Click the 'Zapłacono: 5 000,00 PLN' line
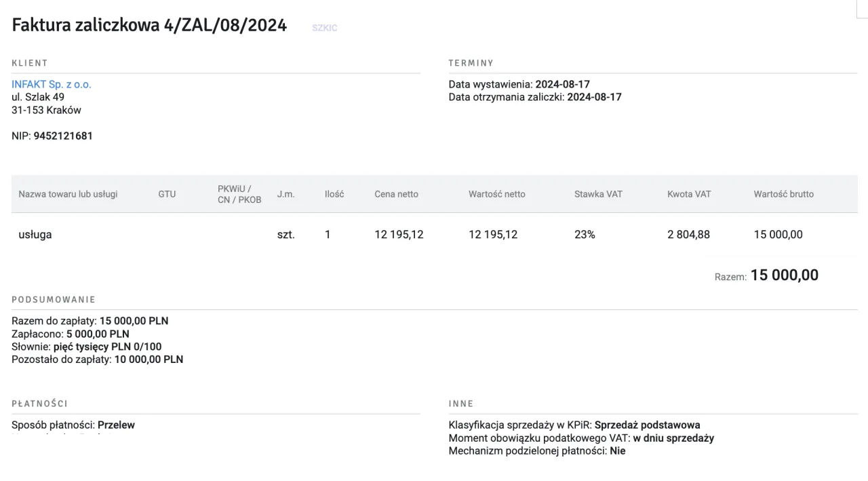The height and width of the screenshot is (481, 868). pos(71,334)
